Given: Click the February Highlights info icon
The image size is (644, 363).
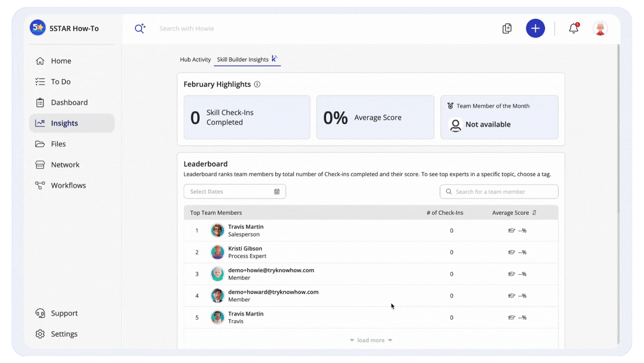Looking at the screenshot, I should coord(257,84).
